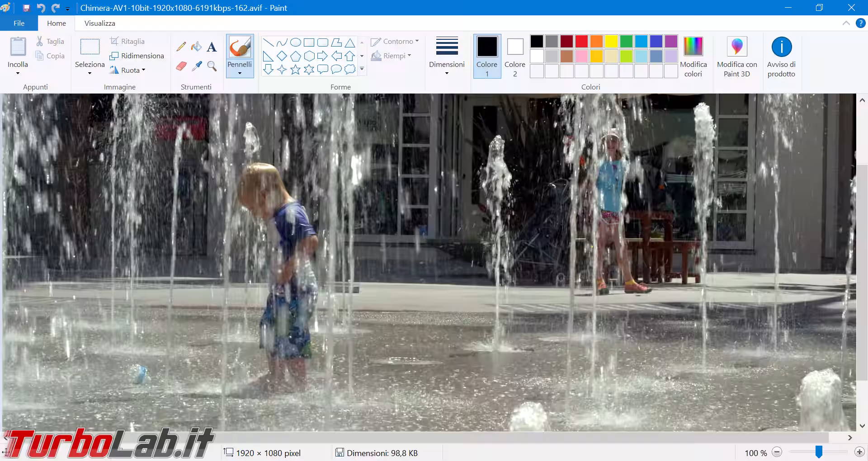This screenshot has width=868, height=461.
Task: Activate the Magnifier tool
Action: [212, 66]
